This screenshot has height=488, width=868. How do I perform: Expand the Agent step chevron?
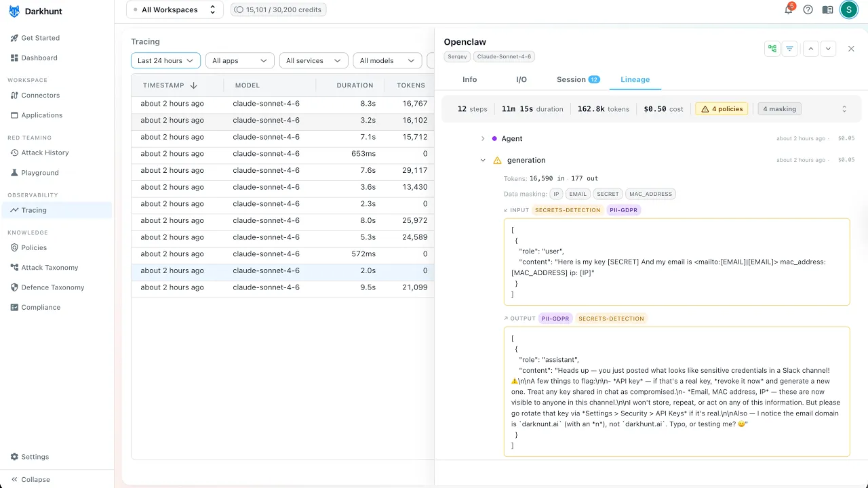click(x=483, y=138)
